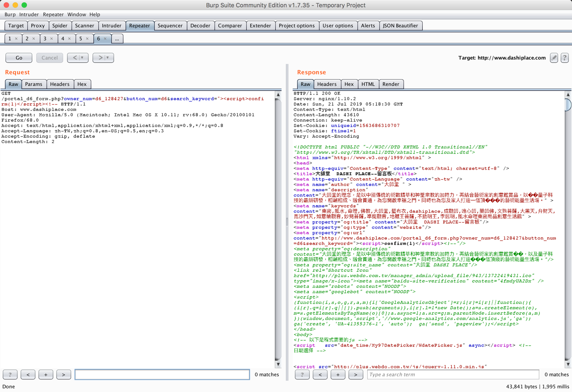Open the Spider tab

coord(60,26)
